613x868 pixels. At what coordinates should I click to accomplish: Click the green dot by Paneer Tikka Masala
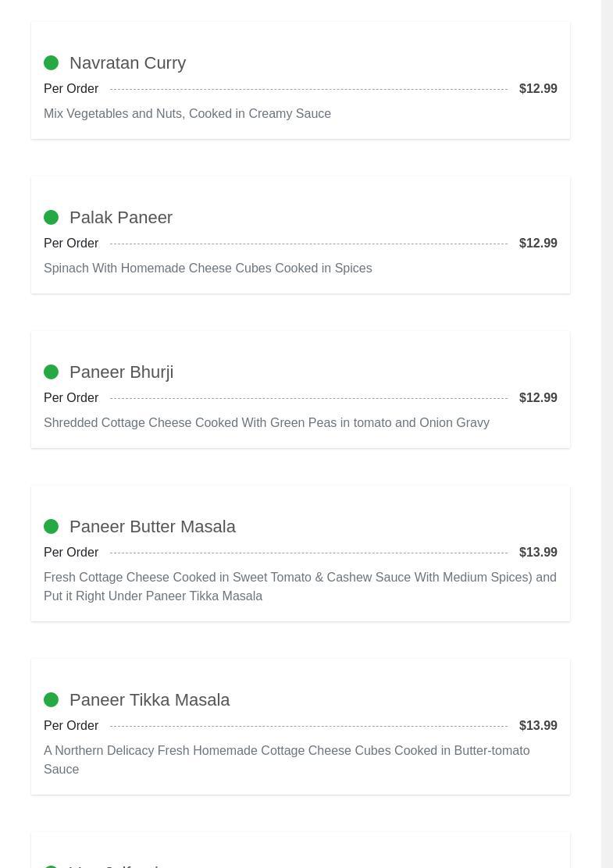tap(51, 700)
